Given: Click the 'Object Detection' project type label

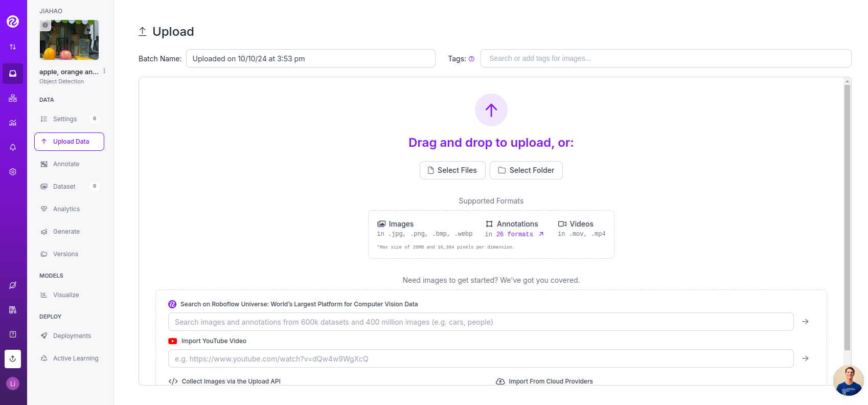Looking at the screenshot, I should click(x=61, y=81).
